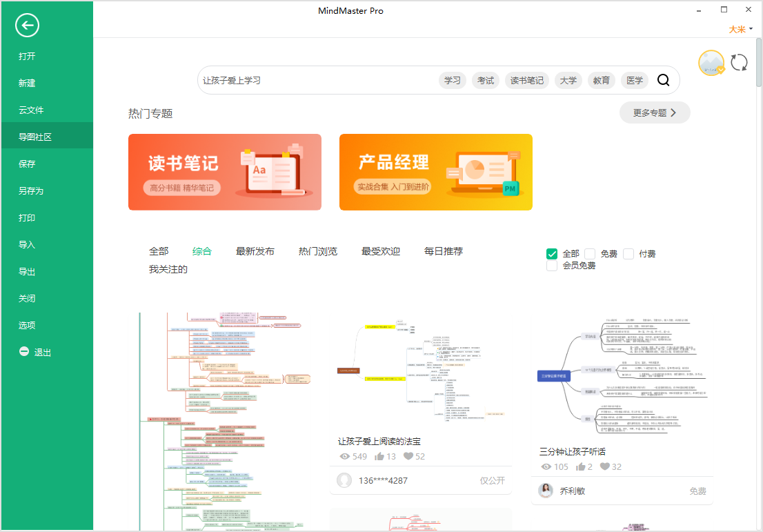This screenshot has width=763, height=532.
Task: Open the 产品经理 topic banner
Action: click(435, 172)
